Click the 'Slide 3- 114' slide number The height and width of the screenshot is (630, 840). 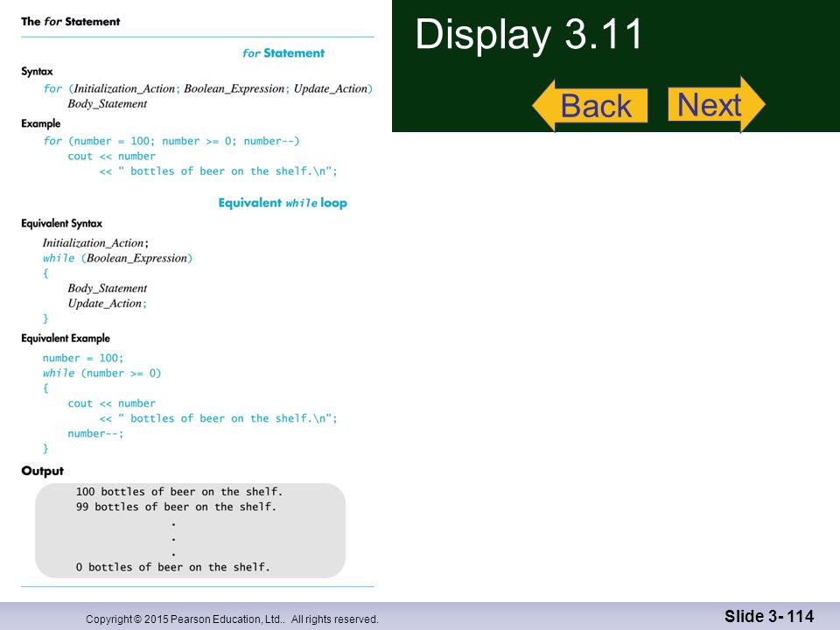click(x=769, y=616)
